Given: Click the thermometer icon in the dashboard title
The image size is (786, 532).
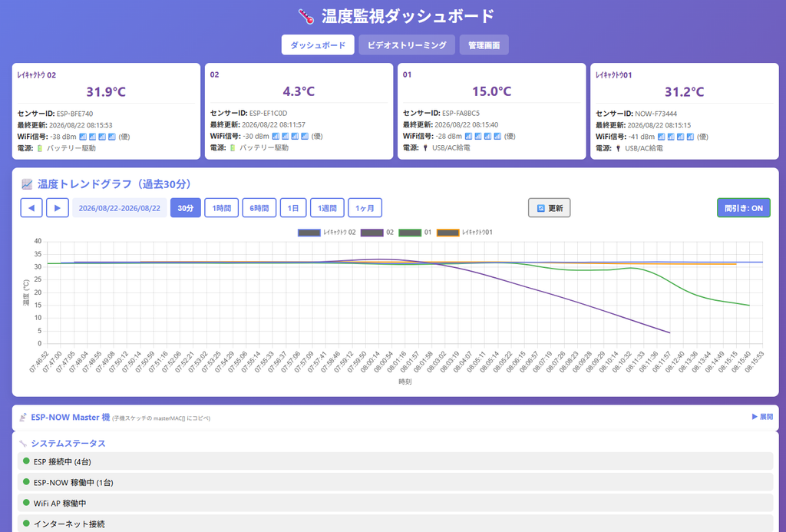Looking at the screenshot, I should click(305, 17).
